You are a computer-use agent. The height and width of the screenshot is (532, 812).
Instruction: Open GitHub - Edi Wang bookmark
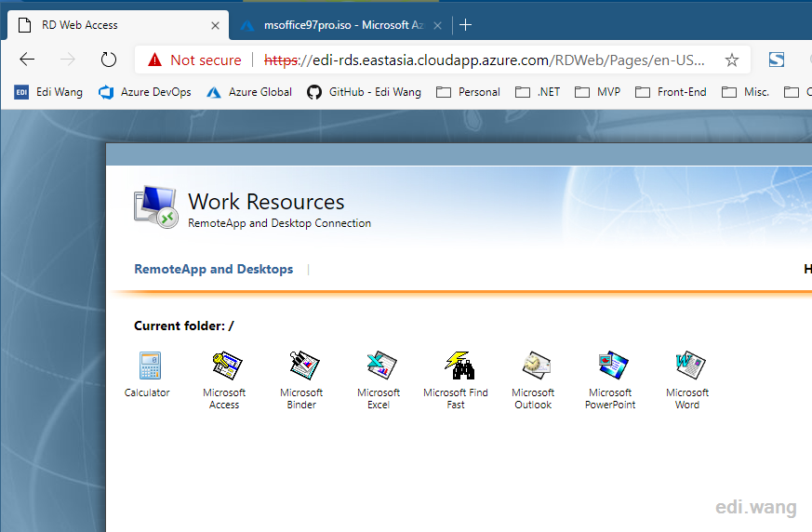click(x=364, y=92)
